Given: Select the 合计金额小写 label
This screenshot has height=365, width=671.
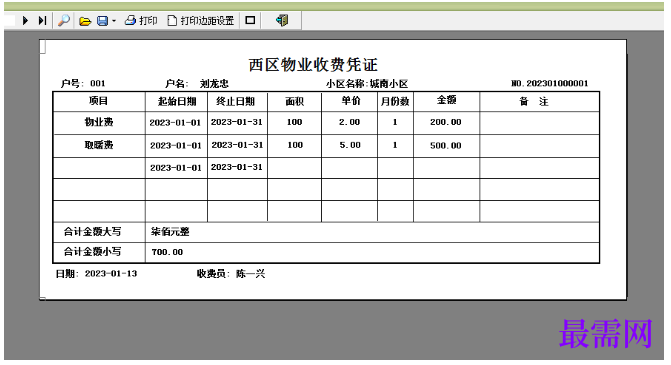Looking at the screenshot, I should [92, 252].
